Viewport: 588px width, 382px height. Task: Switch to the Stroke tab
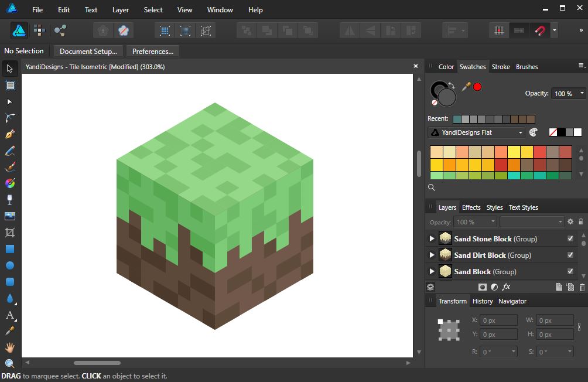(x=501, y=67)
